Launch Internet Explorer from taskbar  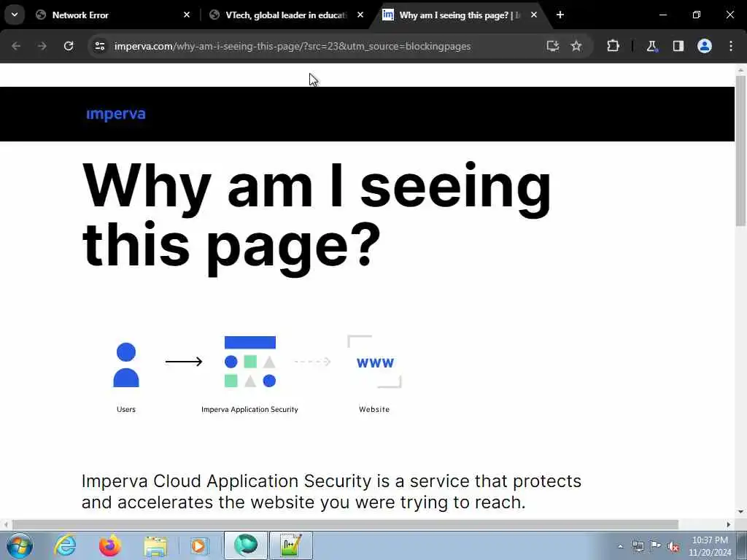[x=65, y=545]
